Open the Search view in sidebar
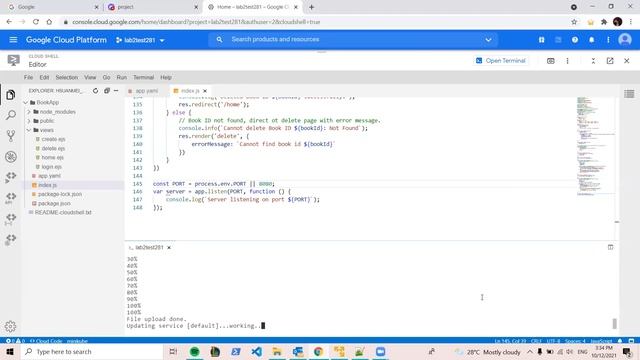The height and width of the screenshot is (360, 640). click(x=11, y=115)
